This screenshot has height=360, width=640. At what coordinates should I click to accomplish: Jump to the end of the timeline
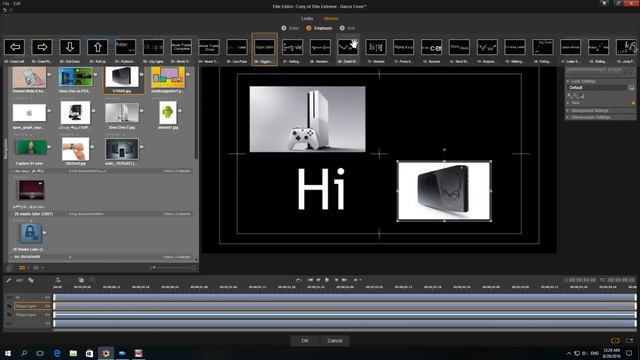344,280
